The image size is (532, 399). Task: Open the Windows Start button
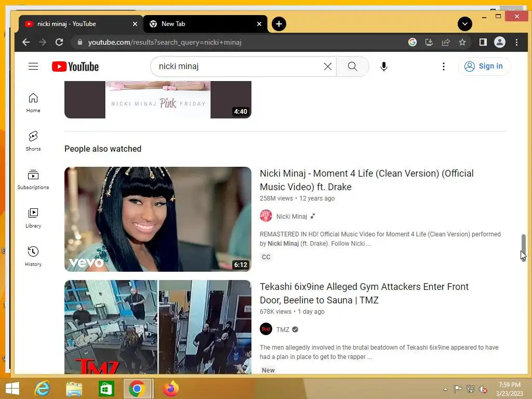coord(12,389)
